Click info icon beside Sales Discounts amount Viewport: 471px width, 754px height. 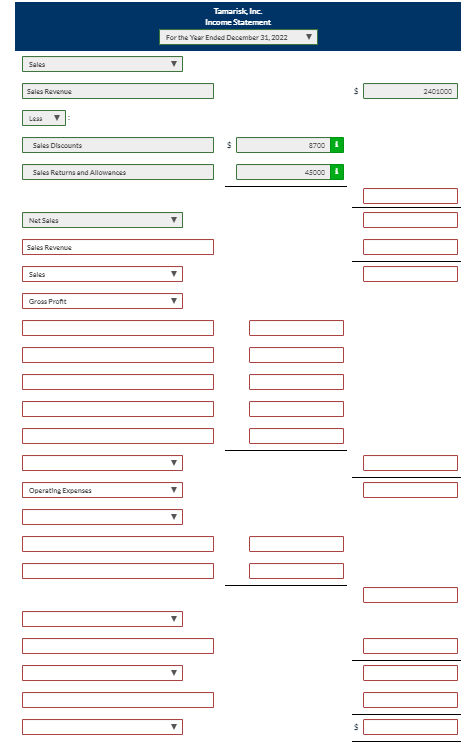tap(337, 145)
